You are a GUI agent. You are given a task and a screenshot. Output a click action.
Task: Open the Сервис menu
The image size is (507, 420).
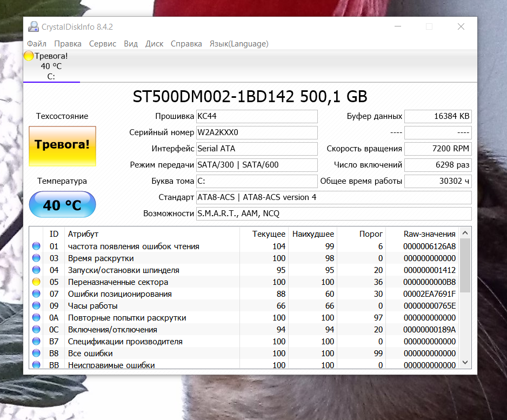coord(103,44)
